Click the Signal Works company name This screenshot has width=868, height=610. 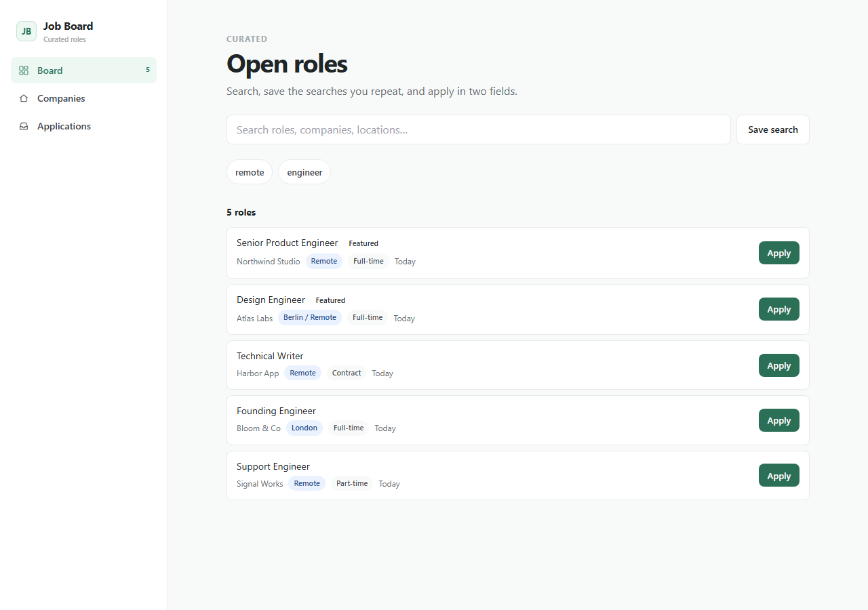(x=260, y=484)
